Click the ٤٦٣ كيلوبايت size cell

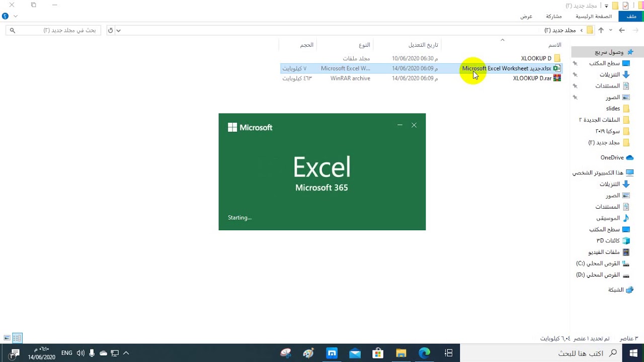click(297, 78)
